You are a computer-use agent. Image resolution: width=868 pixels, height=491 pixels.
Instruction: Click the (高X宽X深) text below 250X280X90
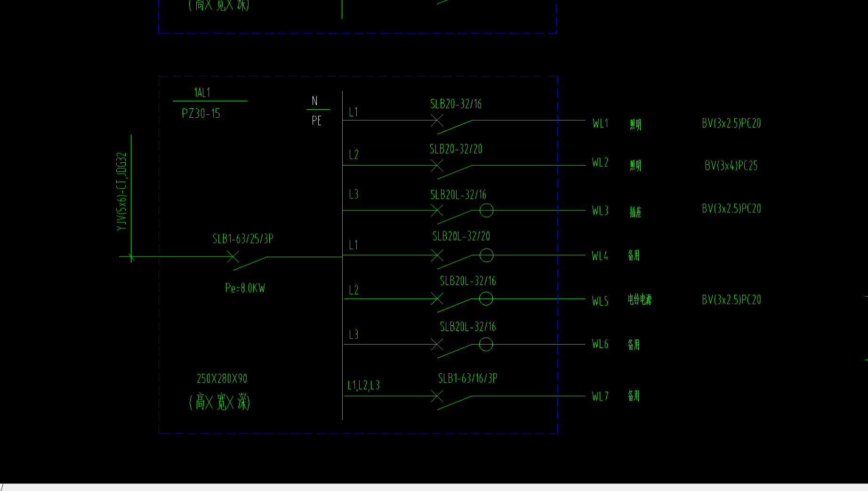(x=219, y=402)
